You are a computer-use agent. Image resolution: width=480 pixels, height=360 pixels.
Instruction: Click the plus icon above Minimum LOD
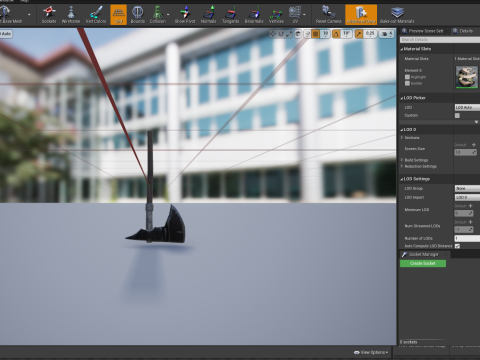tap(471, 206)
